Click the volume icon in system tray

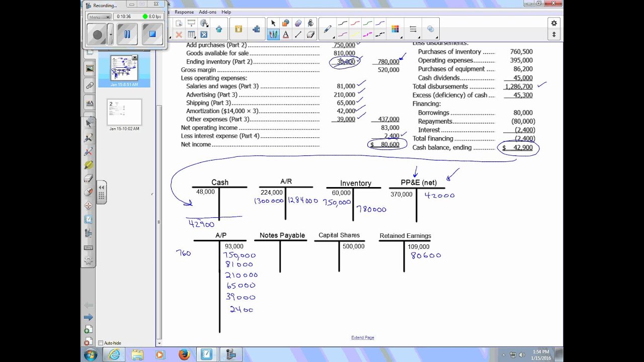coord(521,355)
